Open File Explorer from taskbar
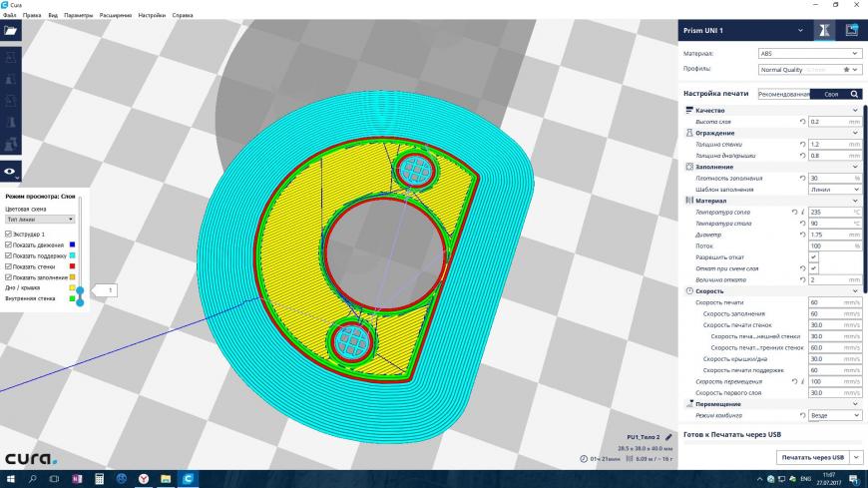The image size is (868, 488). tap(166, 479)
